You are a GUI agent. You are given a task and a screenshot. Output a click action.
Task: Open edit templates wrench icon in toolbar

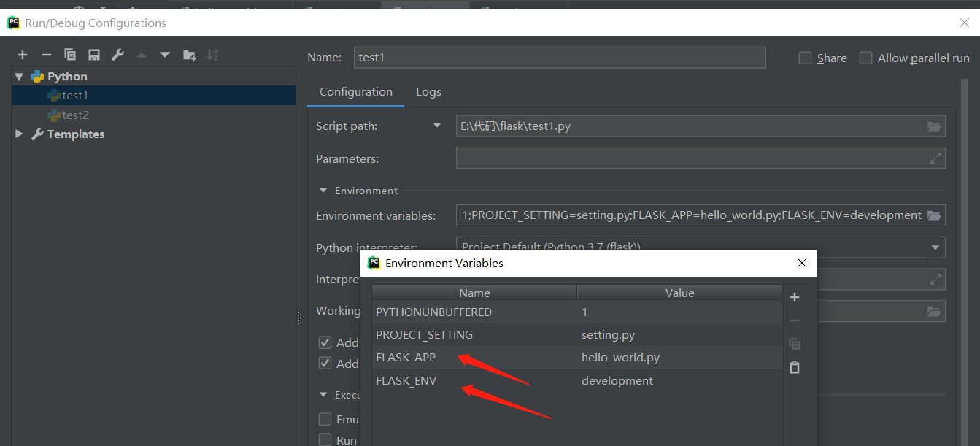point(117,55)
